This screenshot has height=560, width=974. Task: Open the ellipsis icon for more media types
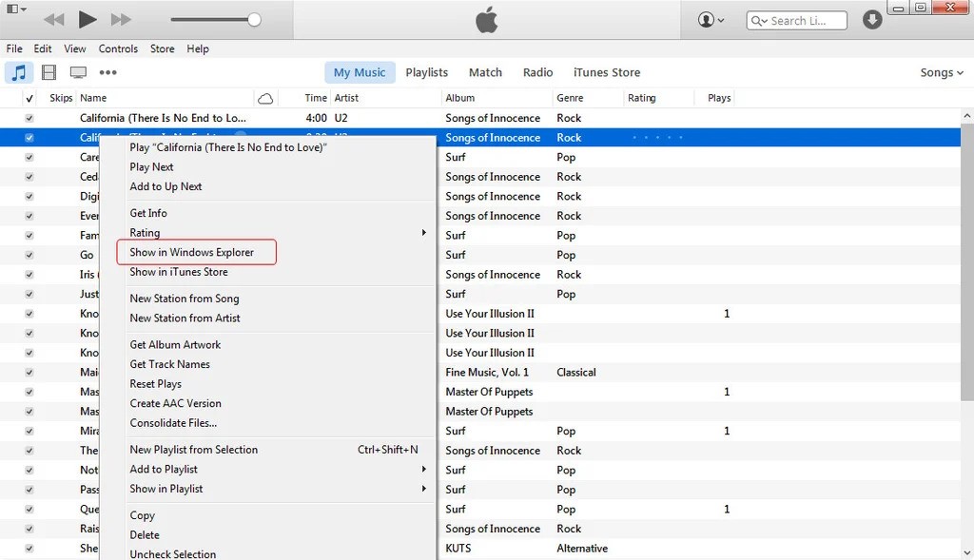[107, 72]
